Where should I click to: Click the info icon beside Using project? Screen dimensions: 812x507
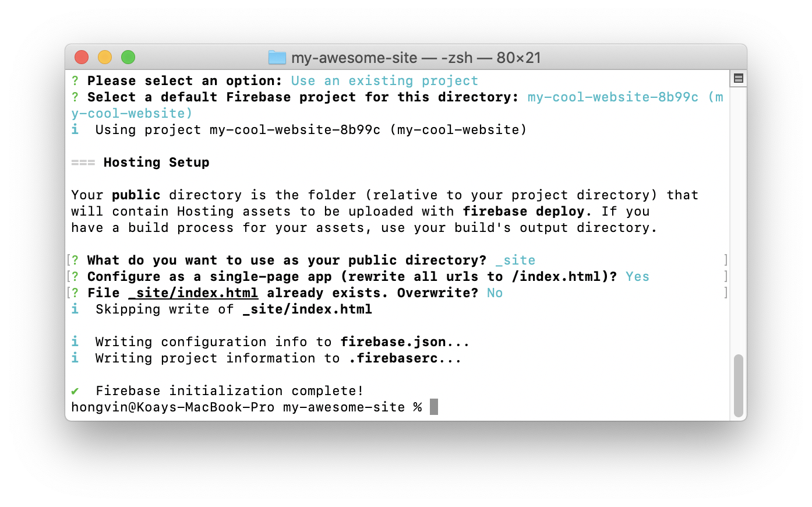[75, 129]
